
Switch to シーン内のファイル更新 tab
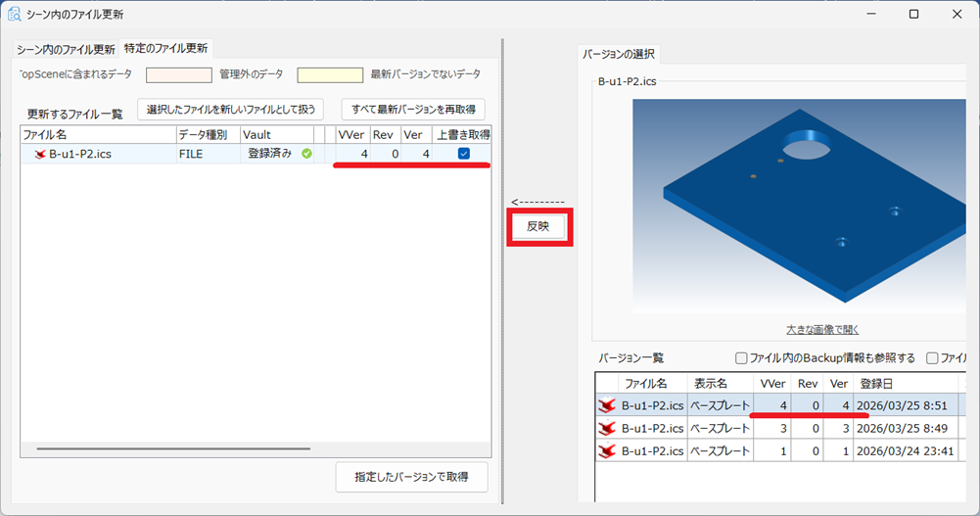(x=66, y=49)
